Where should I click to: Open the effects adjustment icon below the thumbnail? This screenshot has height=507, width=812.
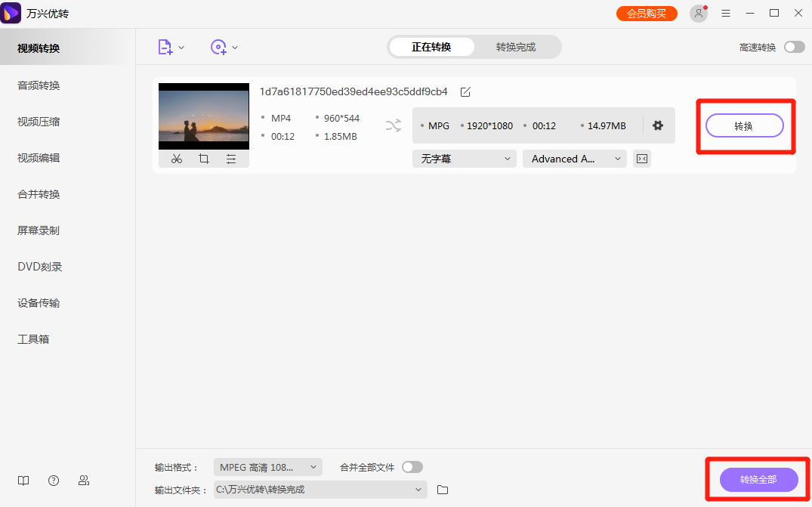231,159
